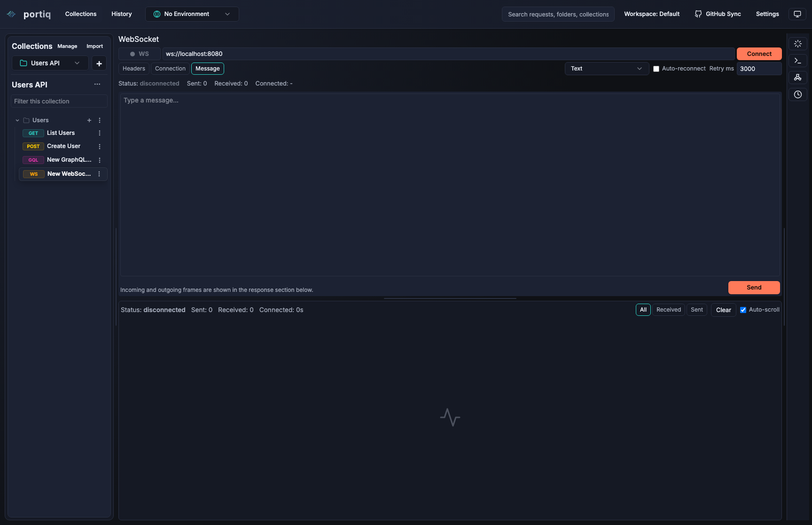
Task: Add a request to the Users folder
Action: click(89, 120)
